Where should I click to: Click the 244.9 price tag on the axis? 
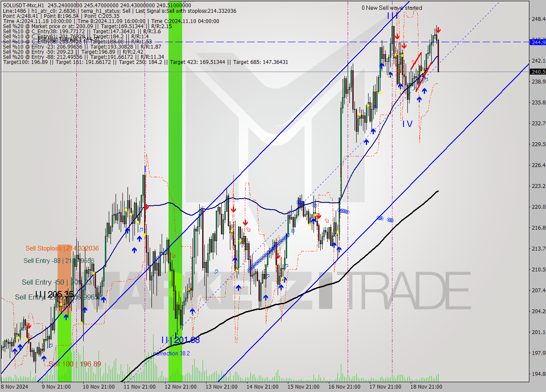(x=537, y=42)
